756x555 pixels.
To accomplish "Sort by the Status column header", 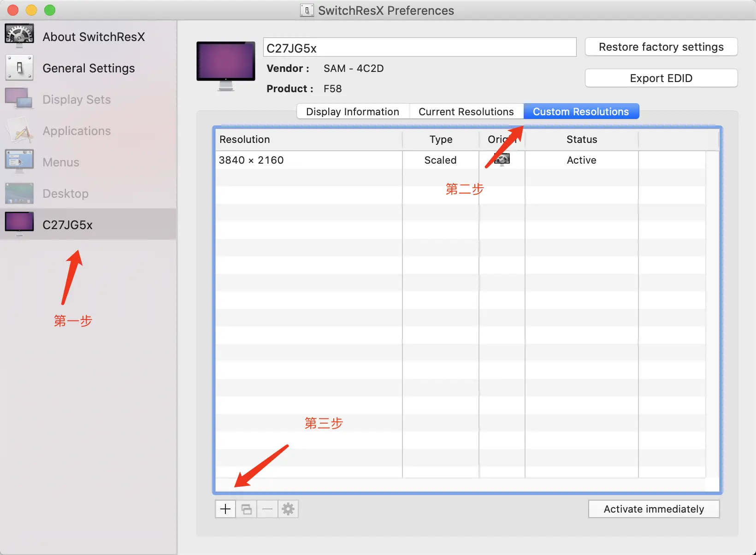I will tap(582, 139).
